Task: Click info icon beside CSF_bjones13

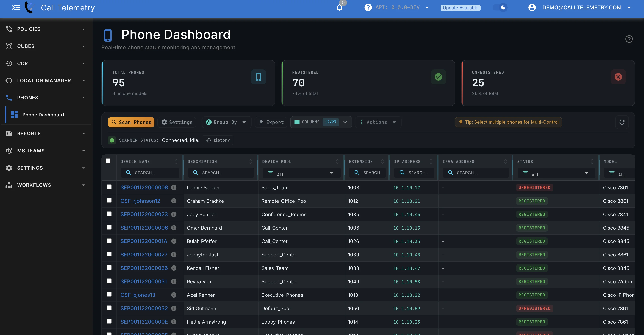Action: [x=174, y=295]
